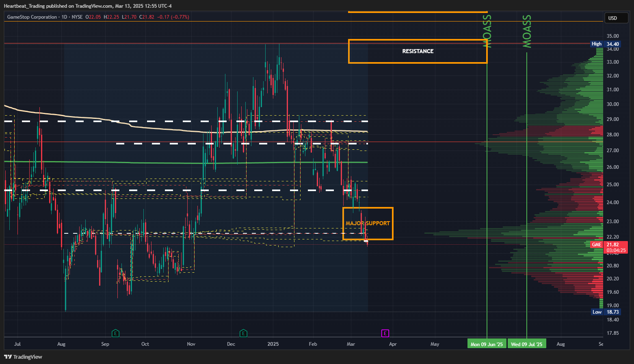Click the high value H22.25

(111, 17)
